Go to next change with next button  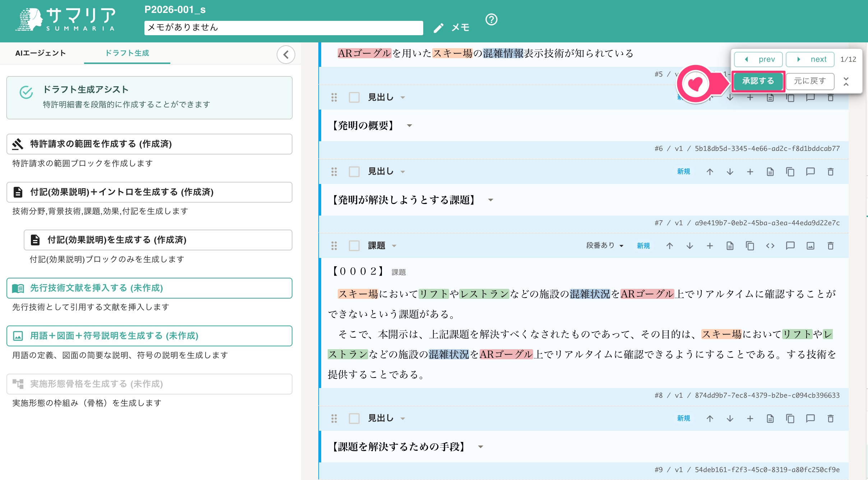(x=810, y=59)
